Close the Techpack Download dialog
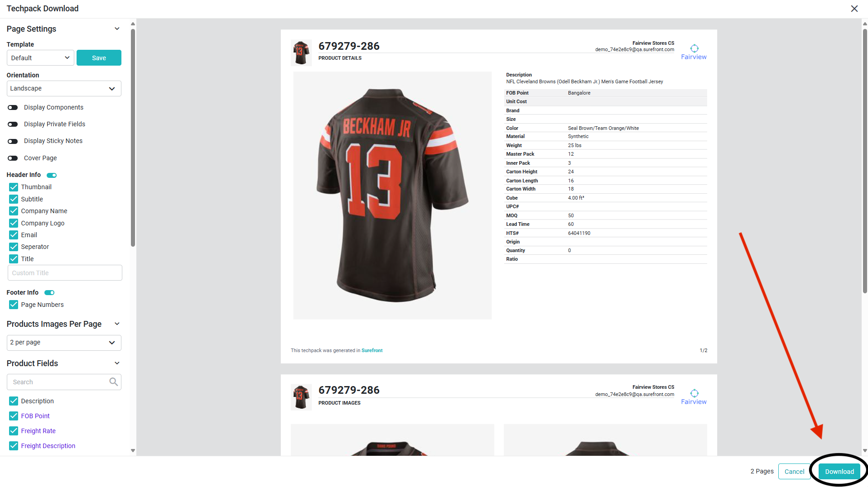 pos(854,9)
